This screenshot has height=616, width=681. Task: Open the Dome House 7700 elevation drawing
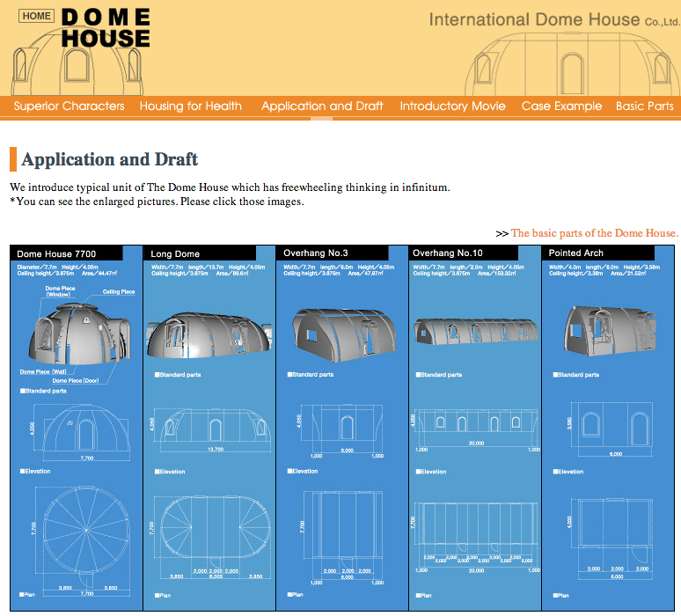pyautogui.click(x=81, y=432)
